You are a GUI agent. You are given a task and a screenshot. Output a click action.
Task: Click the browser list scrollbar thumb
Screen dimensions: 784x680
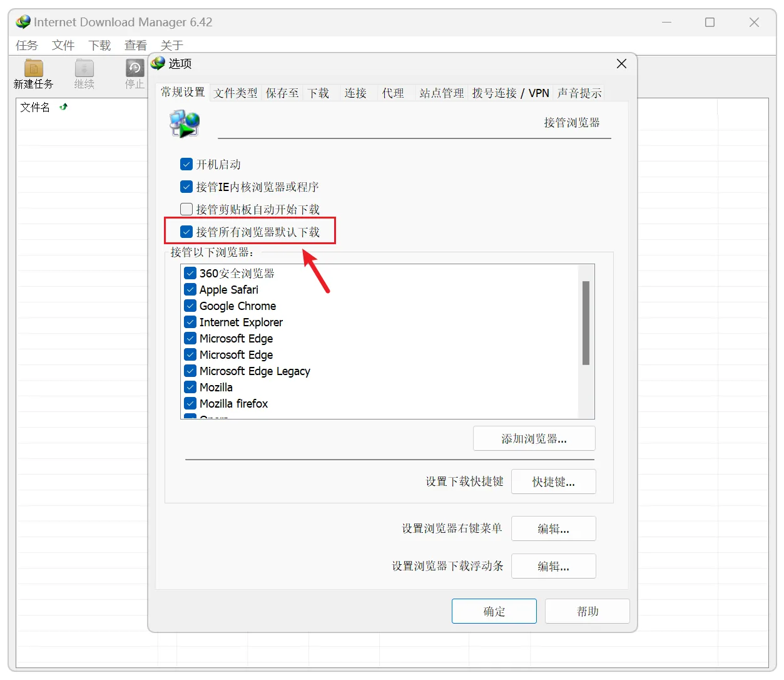click(x=586, y=322)
